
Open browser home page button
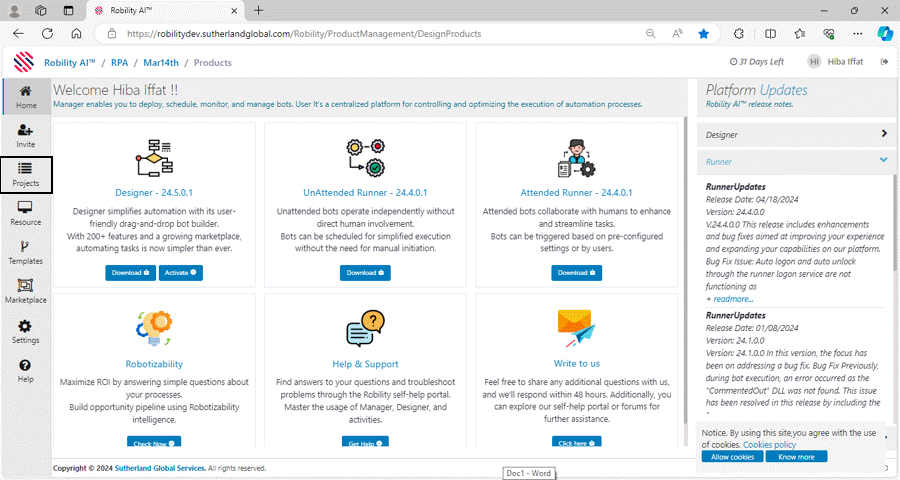76,33
